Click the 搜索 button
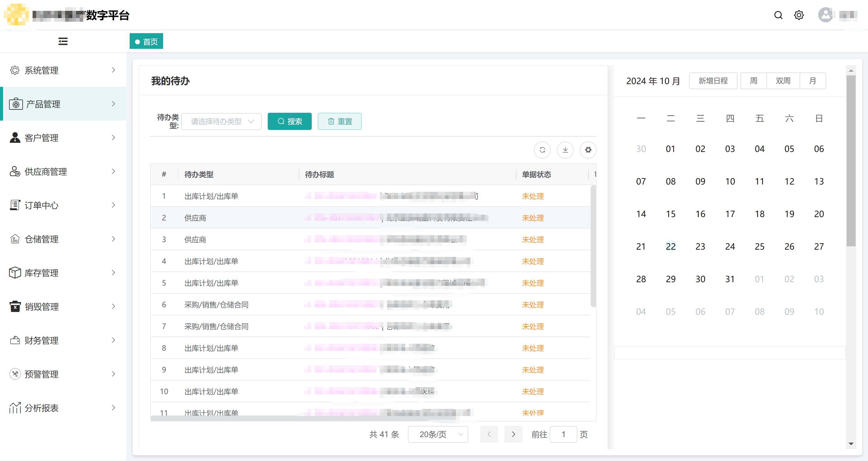Image resolution: width=868 pixels, height=461 pixels. pos(289,121)
